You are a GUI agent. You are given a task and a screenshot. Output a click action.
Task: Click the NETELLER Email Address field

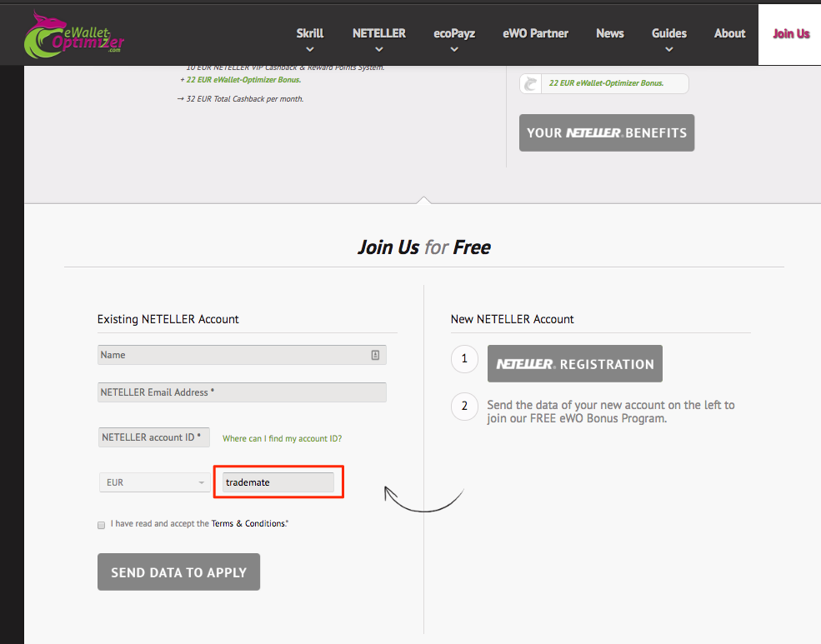coord(242,392)
